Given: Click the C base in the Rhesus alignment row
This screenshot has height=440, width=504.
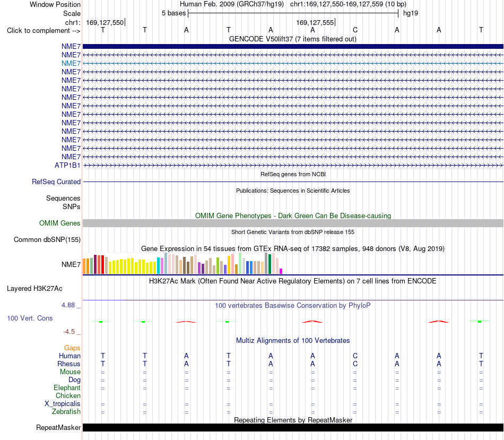Looking at the screenshot, I should point(355,364).
